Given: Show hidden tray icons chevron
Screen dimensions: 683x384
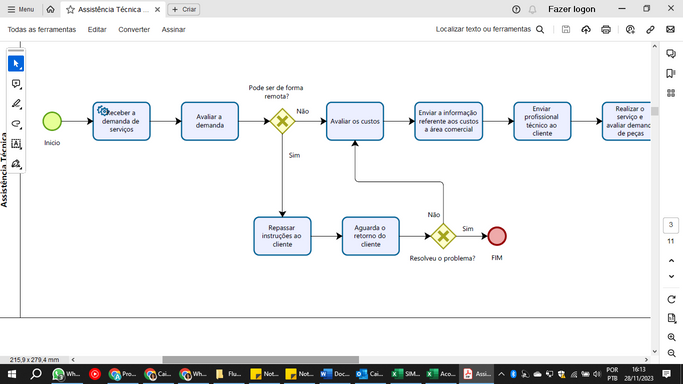Looking at the screenshot, I should (501, 374).
